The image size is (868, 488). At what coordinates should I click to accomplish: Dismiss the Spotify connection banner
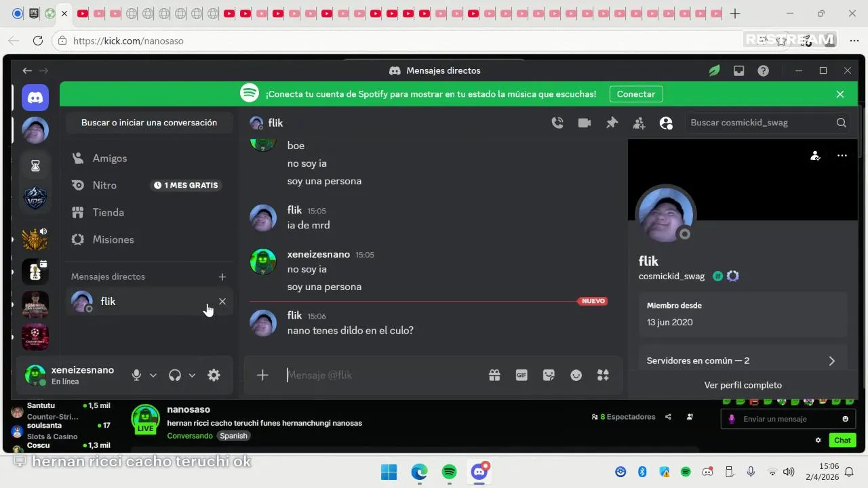coord(840,94)
